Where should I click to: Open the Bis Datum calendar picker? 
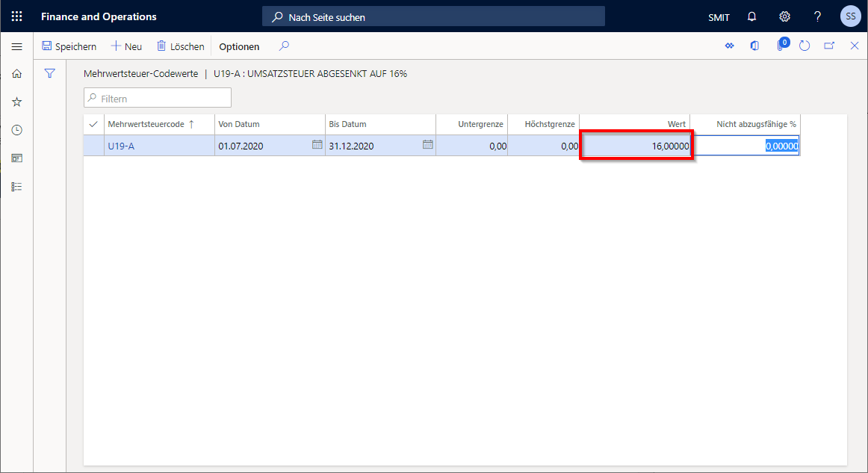(x=427, y=145)
